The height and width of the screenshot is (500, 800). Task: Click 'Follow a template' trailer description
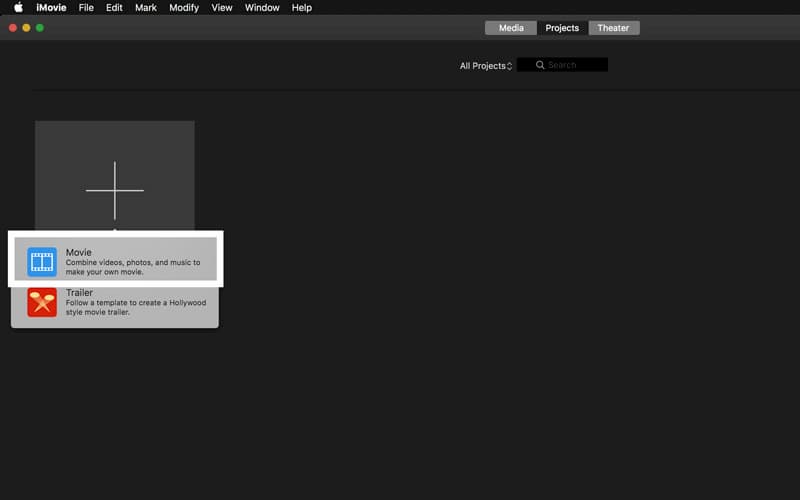[x=136, y=307]
